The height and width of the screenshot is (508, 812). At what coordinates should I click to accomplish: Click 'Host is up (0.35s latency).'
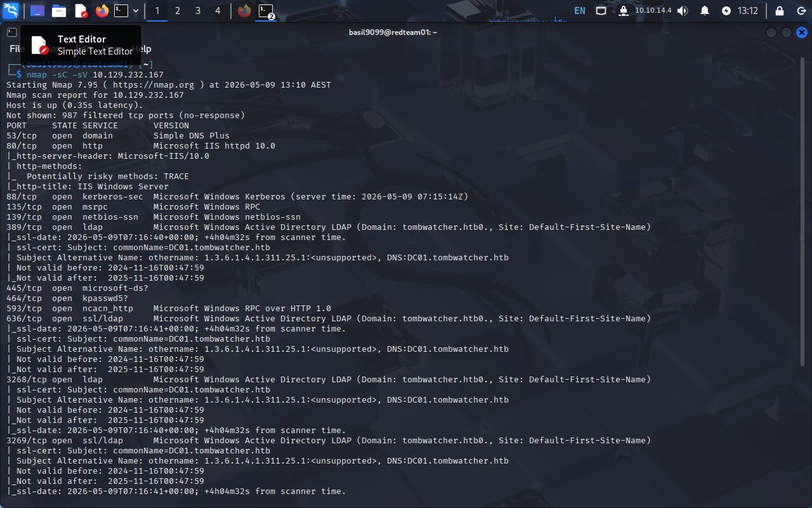pyautogui.click(x=75, y=105)
